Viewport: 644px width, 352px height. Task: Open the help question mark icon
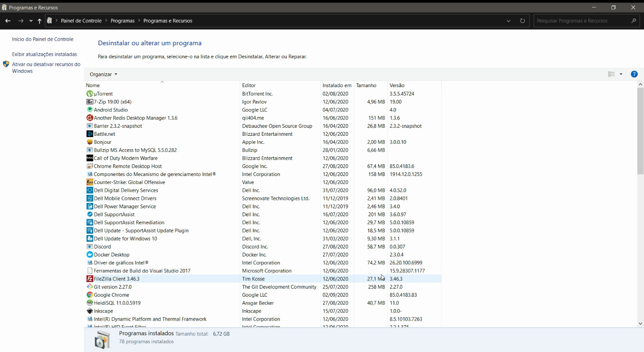(634, 74)
